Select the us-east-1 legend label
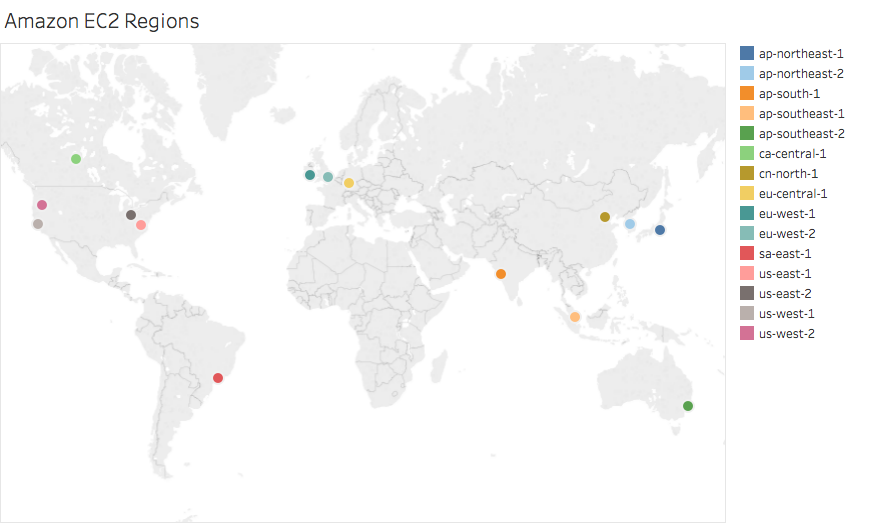Screen dimensions: 877x523 785,274
